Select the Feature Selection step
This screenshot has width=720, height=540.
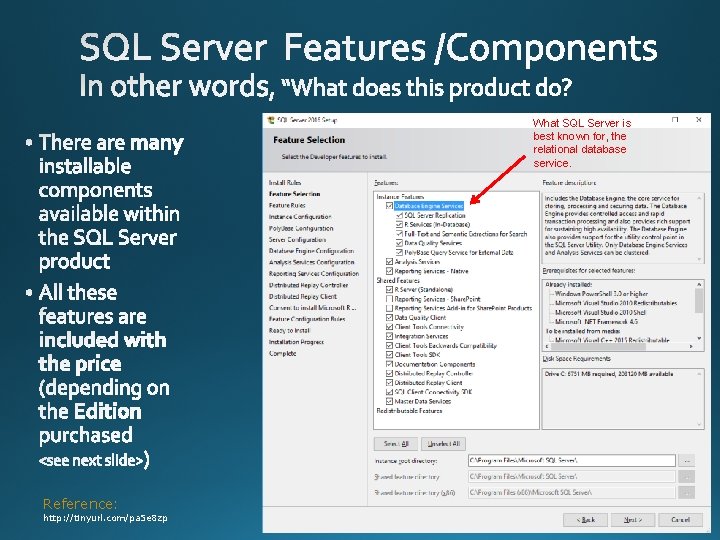pos(295,194)
